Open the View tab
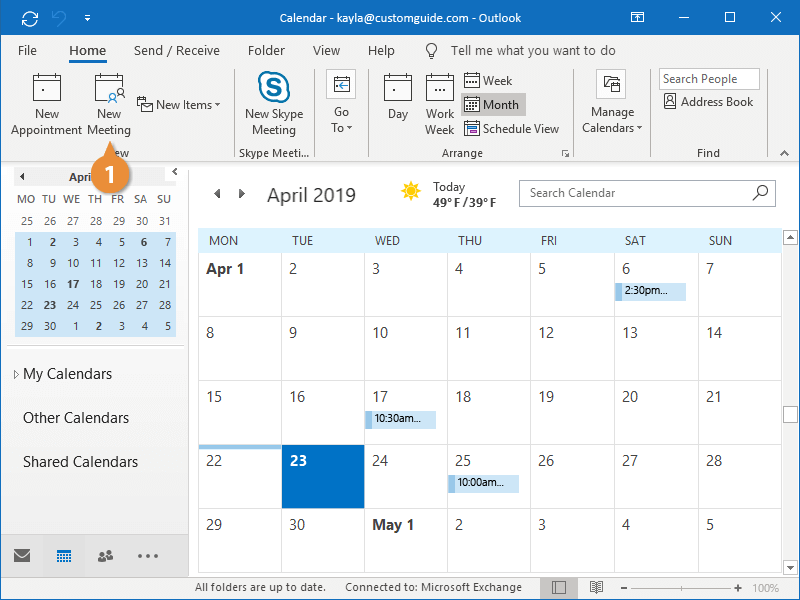 coord(327,51)
